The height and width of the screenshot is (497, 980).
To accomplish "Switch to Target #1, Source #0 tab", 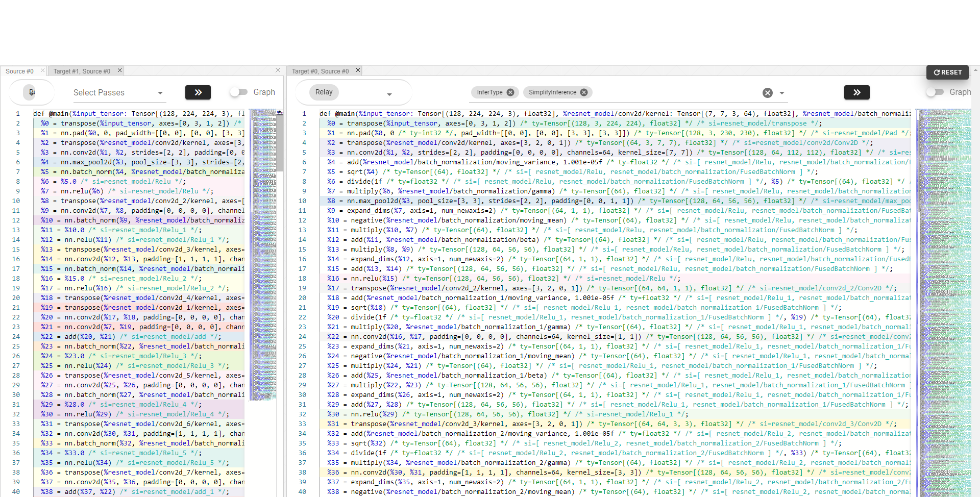I will pos(82,71).
